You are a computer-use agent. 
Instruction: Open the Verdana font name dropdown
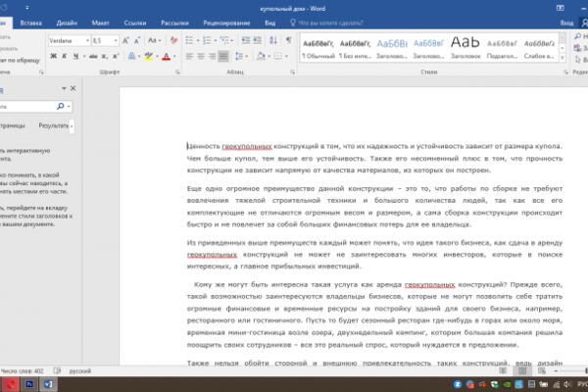[x=87, y=40]
